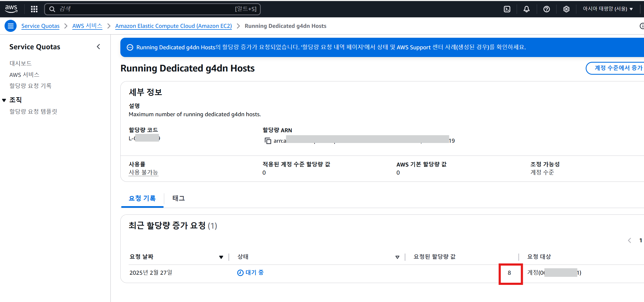Collapse the 조직 section in sidebar
The height and width of the screenshot is (302, 644).
tap(4, 100)
